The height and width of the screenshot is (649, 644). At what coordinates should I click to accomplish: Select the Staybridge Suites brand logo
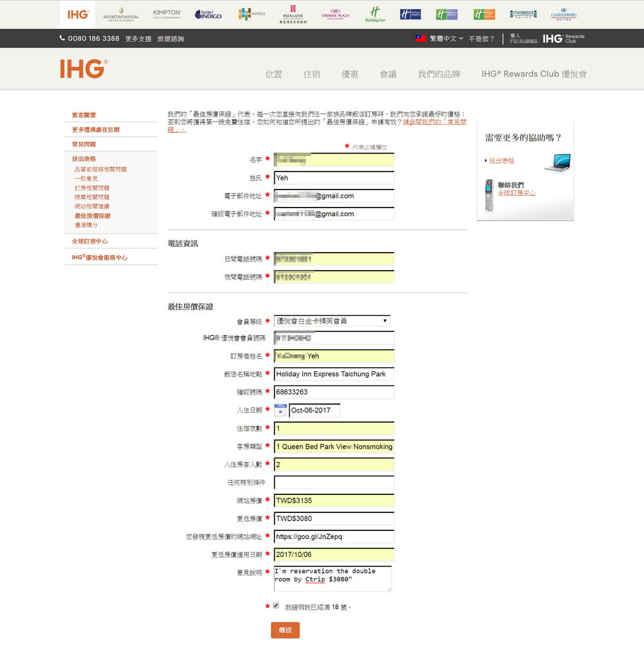(523, 14)
